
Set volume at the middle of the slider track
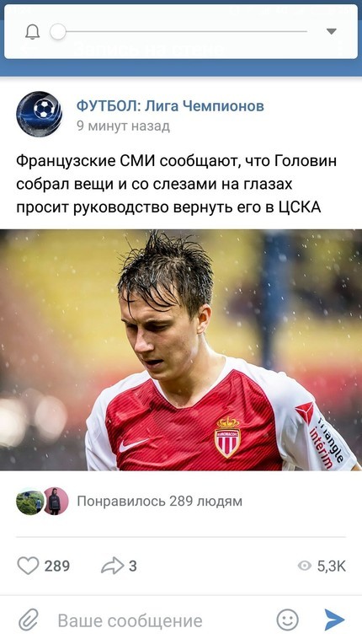point(183,32)
